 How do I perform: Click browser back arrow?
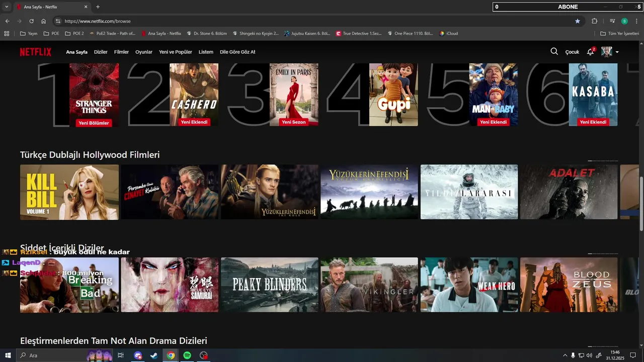[7, 21]
